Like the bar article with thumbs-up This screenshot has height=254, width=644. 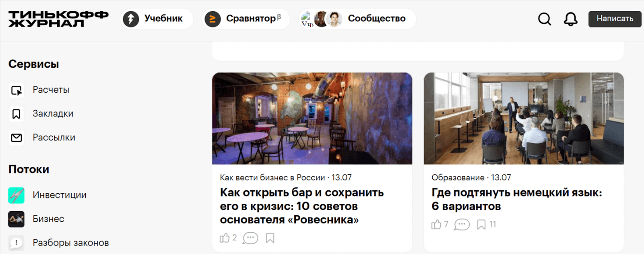225,238
